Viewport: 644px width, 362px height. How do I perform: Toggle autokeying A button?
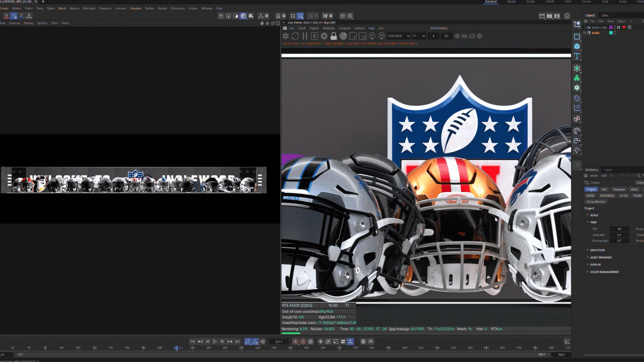coord(303,342)
